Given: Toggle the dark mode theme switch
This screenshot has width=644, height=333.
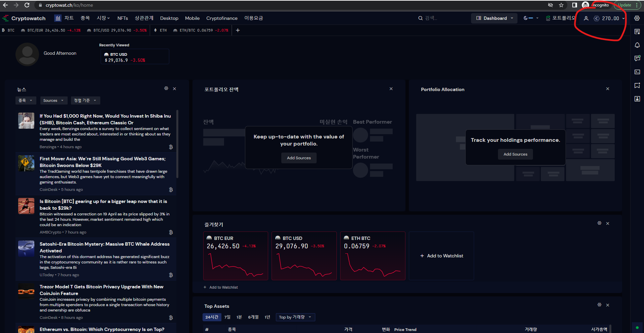Looking at the screenshot, I should pos(528,18).
